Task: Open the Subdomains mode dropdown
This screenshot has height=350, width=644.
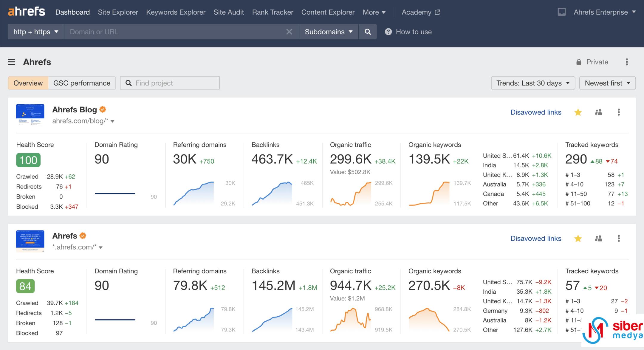Action: (329, 32)
